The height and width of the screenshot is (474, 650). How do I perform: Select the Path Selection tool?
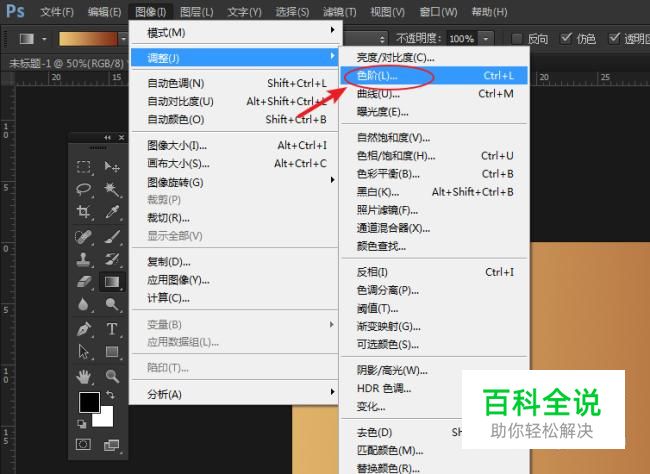(x=84, y=352)
